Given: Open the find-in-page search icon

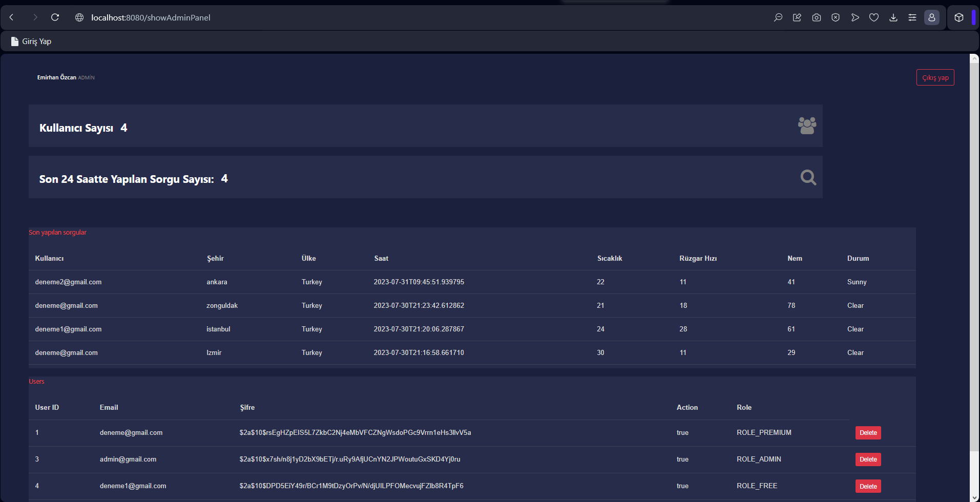Looking at the screenshot, I should click(778, 17).
